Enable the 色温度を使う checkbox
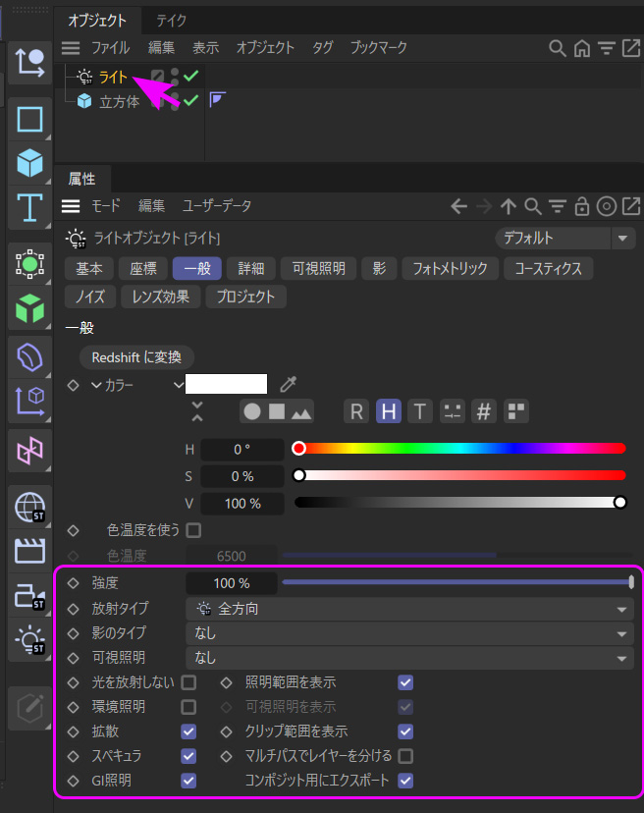The width and height of the screenshot is (644, 813). [x=193, y=530]
